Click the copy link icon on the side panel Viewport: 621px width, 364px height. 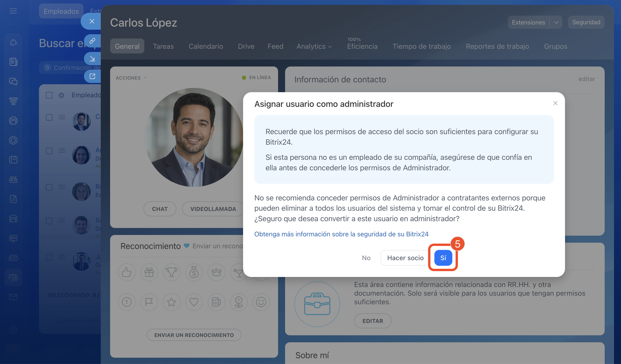click(x=92, y=41)
